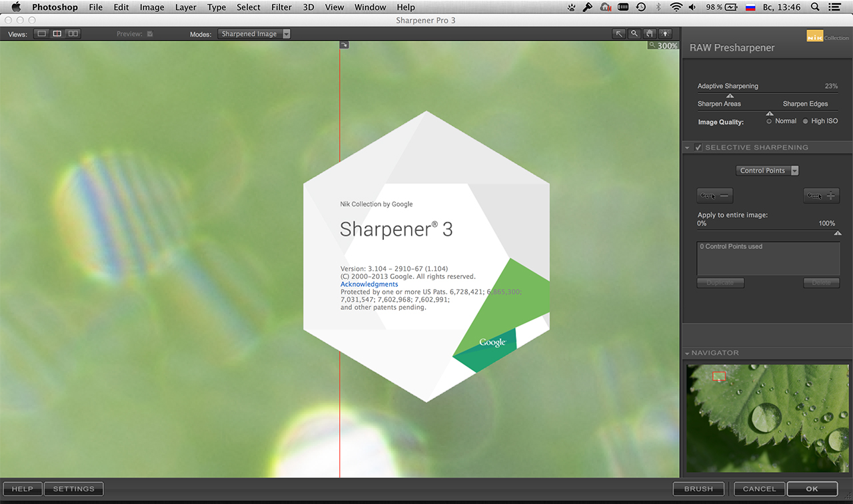Click the 300% zoom level indicator

click(663, 46)
